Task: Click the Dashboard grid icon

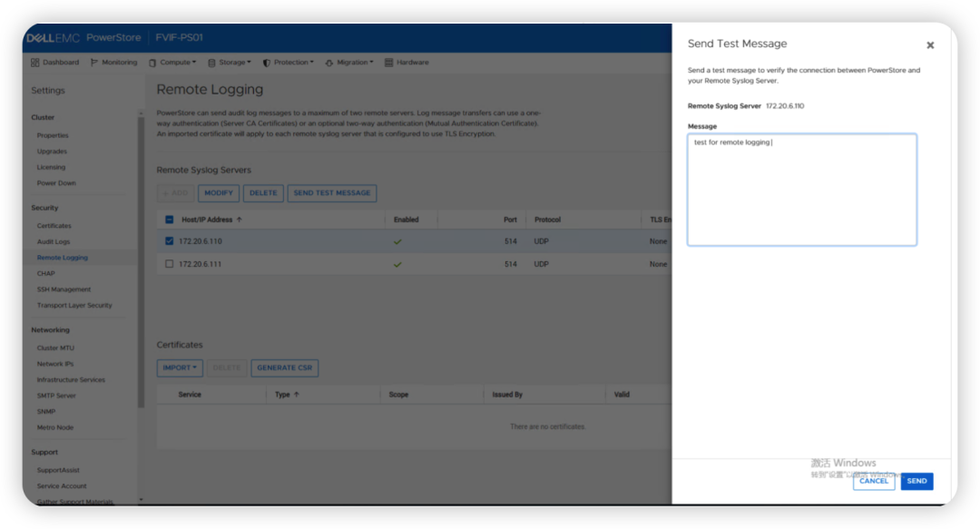Action: click(x=35, y=63)
